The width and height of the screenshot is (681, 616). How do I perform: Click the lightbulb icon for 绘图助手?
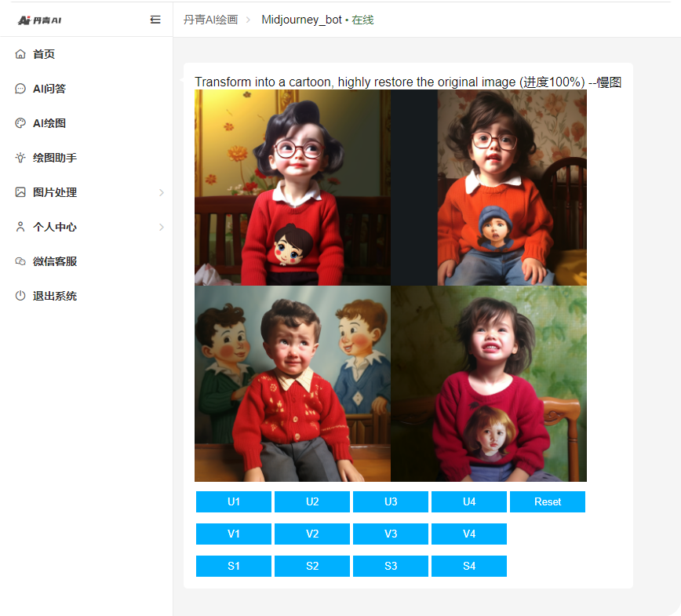[20, 158]
